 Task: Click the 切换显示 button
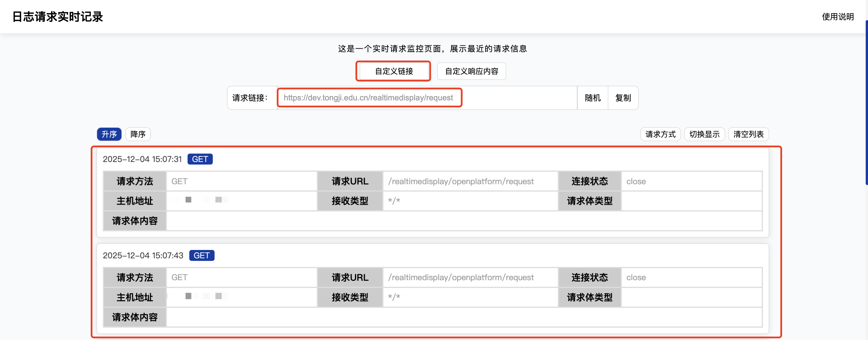coord(704,134)
